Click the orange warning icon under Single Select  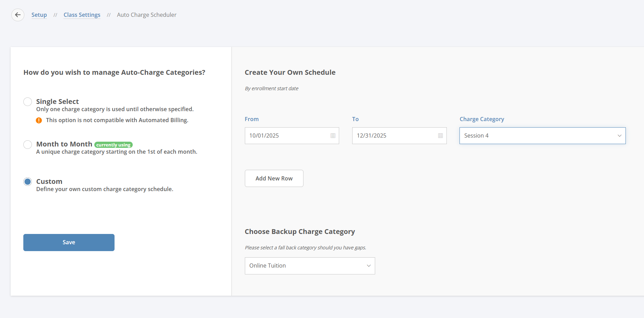tap(39, 120)
